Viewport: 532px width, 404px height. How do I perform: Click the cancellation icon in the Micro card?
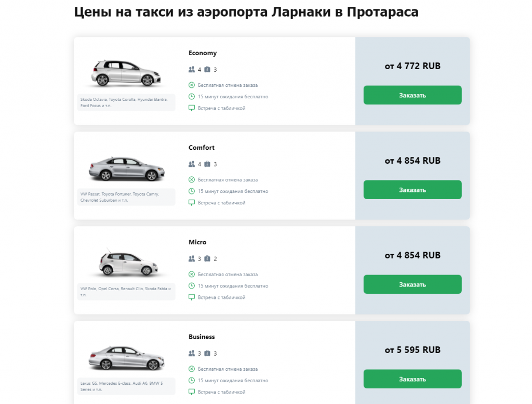click(x=192, y=274)
